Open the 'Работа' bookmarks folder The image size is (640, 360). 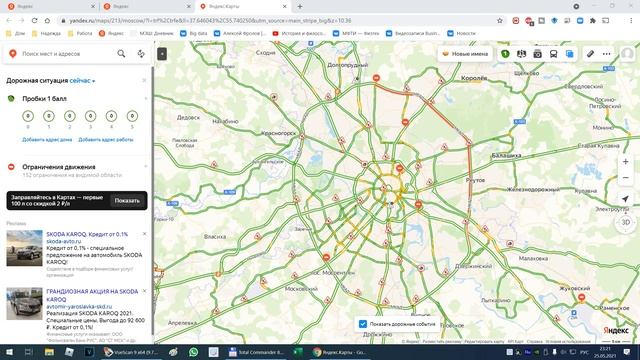(x=80, y=33)
